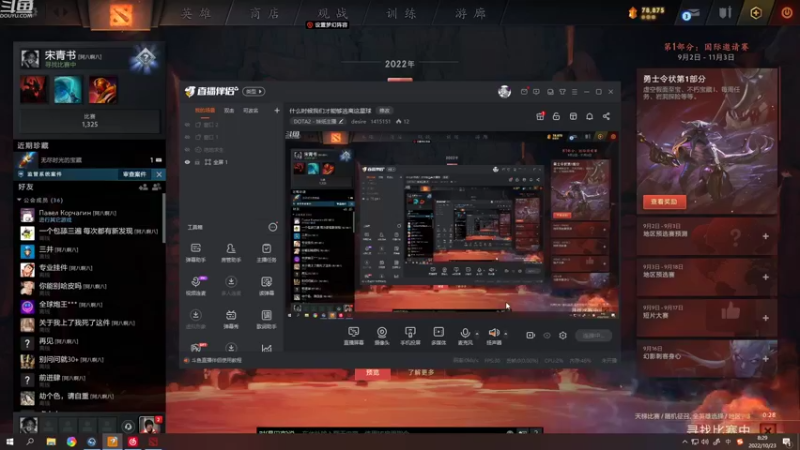800x450 pixels.
Task: Open the chat avatar with red badge
Action: 149,424
